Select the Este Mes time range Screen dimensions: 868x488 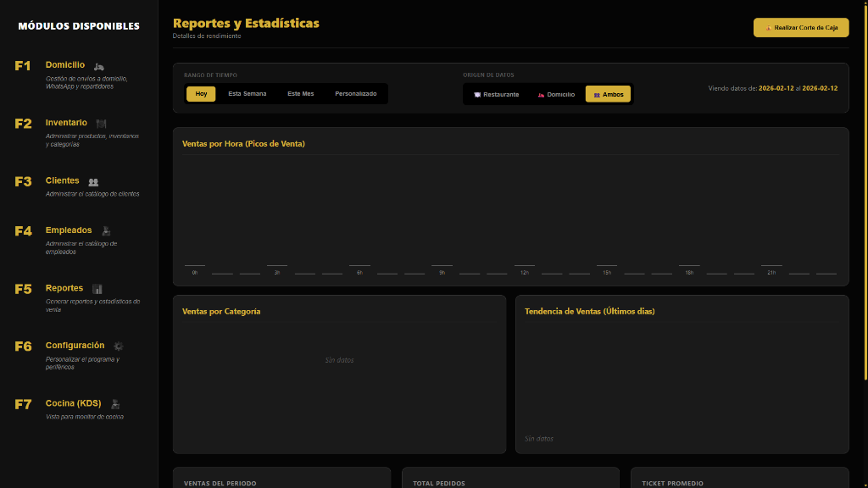300,94
